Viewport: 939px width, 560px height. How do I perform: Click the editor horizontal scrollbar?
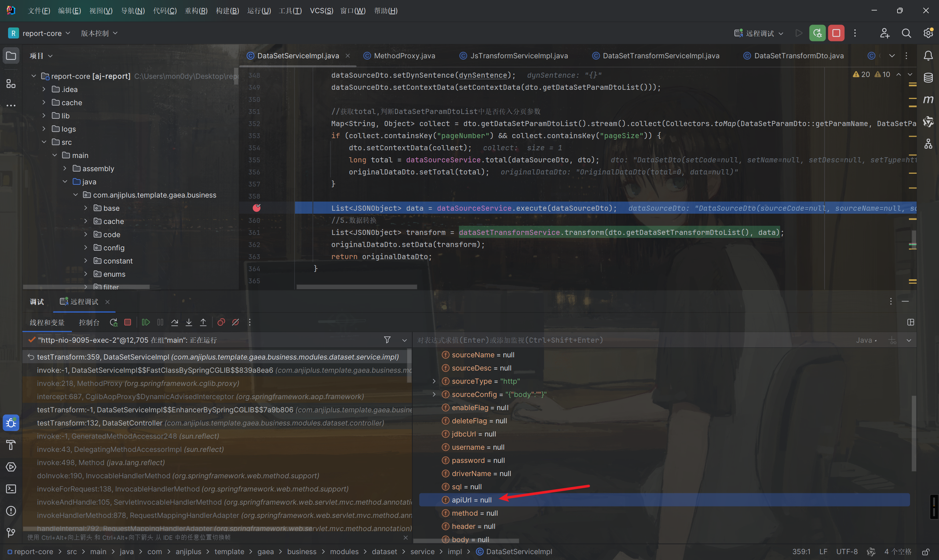pos(357,287)
